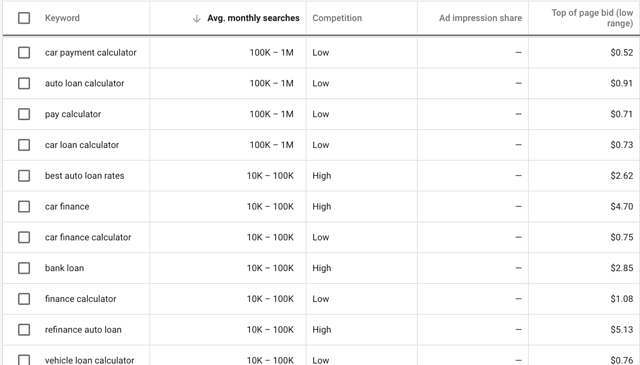Check the car finance row box
Viewport: 640px width, 365px height.
(x=24, y=207)
